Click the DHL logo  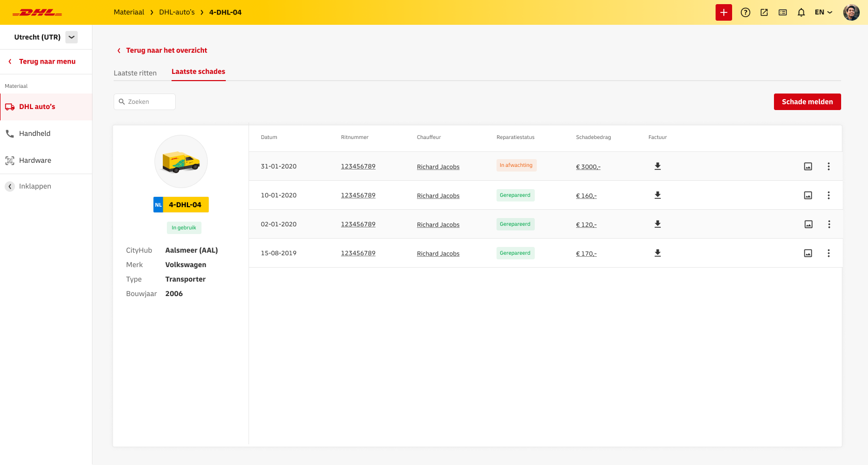(x=37, y=12)
